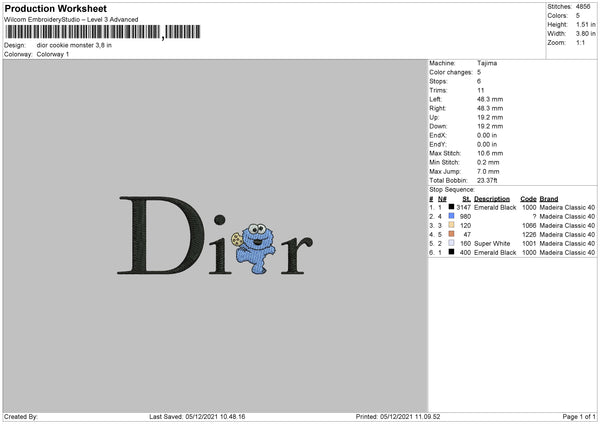Image resolution: width=600 pixels, height=424 pixels.
Task: Click the letter r in the embroidery preview
Action: 297,255
